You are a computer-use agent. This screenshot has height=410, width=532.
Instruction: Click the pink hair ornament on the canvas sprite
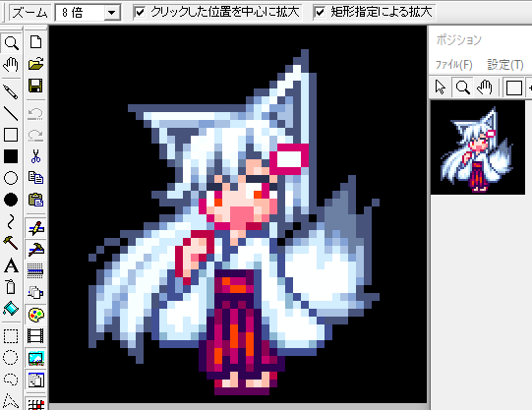(289, 158)
